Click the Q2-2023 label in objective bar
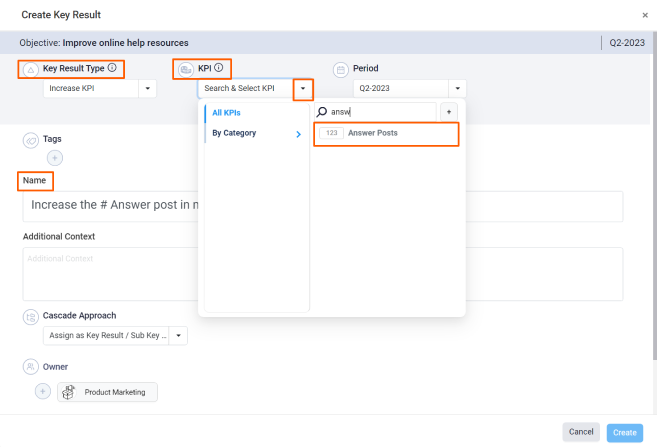This screenshot has height=447, width=657. pyautogui.click(x=627, y=43)
